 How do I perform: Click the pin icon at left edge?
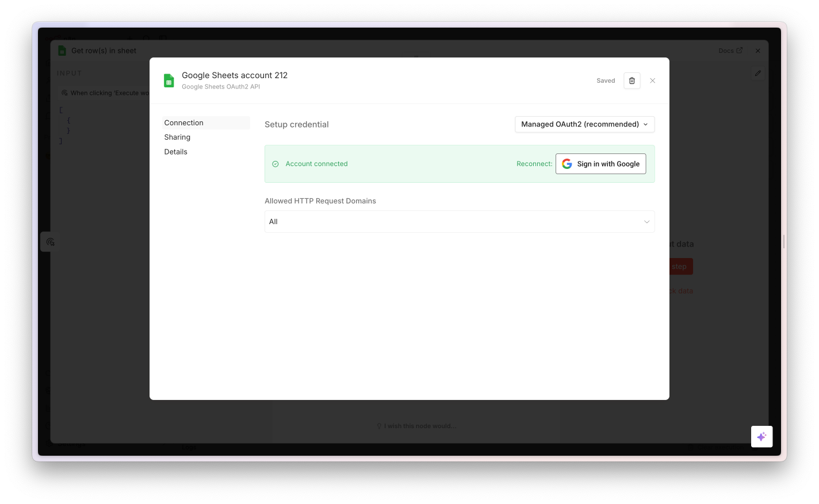(x=50, y=242)
